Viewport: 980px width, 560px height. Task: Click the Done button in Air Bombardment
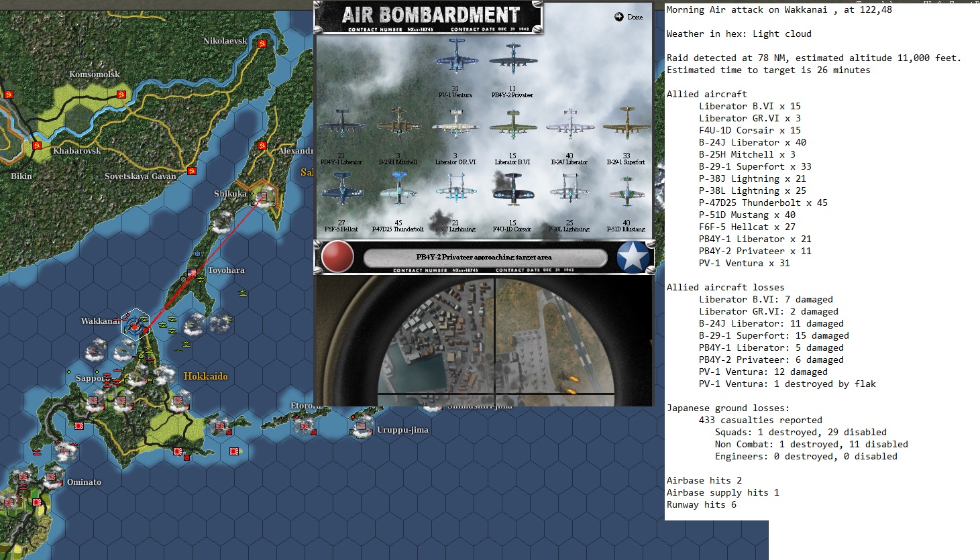coord(629,17)
